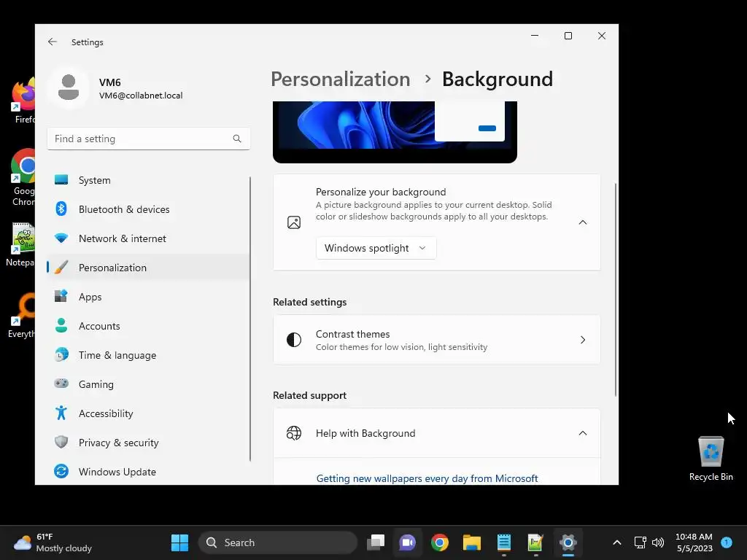Image resolution: width=747 pixels, height=560 pixels.
Task: Go back to Personalization via the breadcrumb
Action: click(340, 79)
